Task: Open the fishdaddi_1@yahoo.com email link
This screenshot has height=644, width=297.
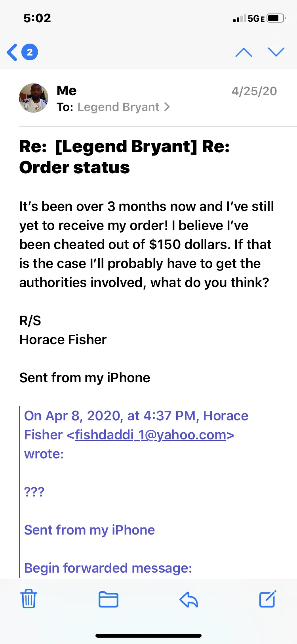Action: pyautogui.click(x=150, y=435)
